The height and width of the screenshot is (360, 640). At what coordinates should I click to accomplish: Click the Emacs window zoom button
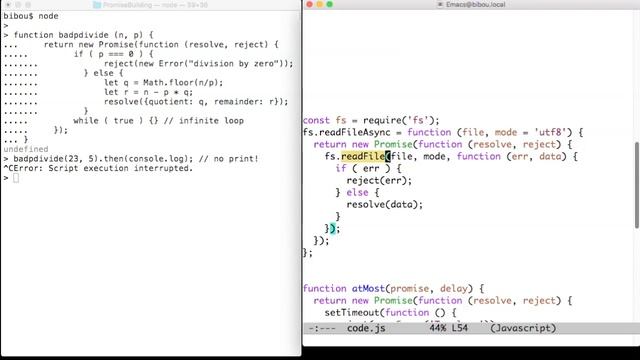(x=330, y=4)
